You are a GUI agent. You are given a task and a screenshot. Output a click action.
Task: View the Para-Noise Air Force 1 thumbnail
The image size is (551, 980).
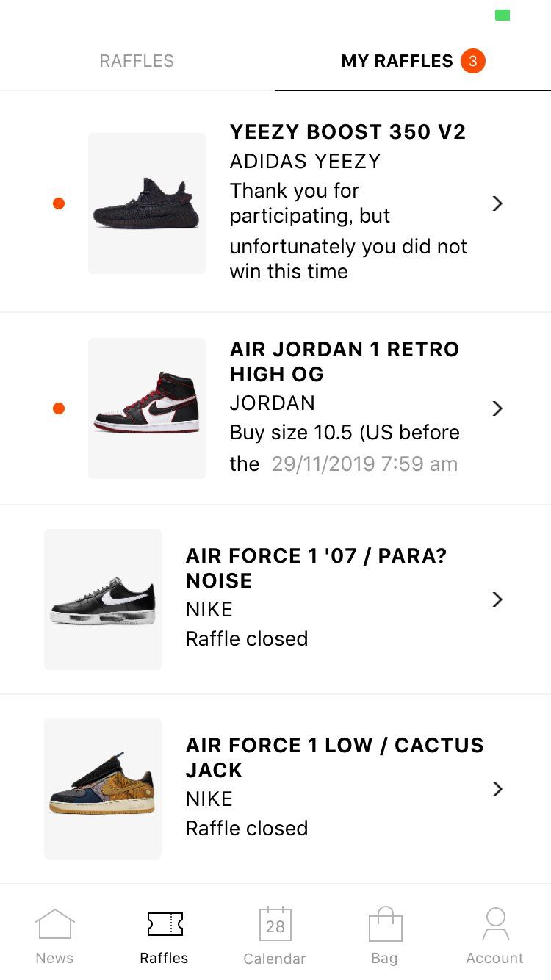tap(103, 599)
